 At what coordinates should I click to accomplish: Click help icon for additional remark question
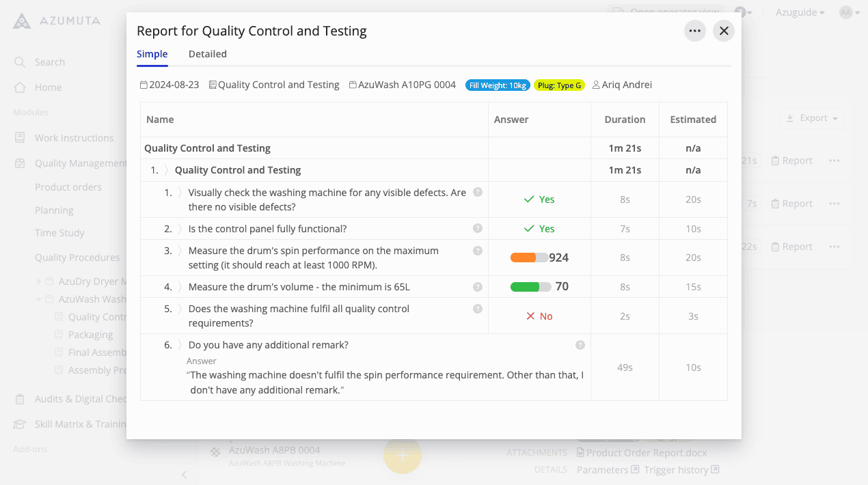point(580,345)
